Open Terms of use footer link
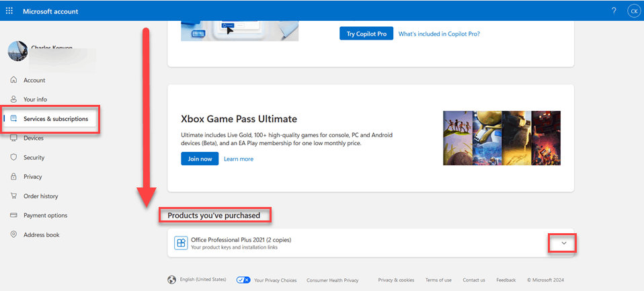The height and width of the screenshot is (291, 644). pyautogui.click(x=438, y=280)
